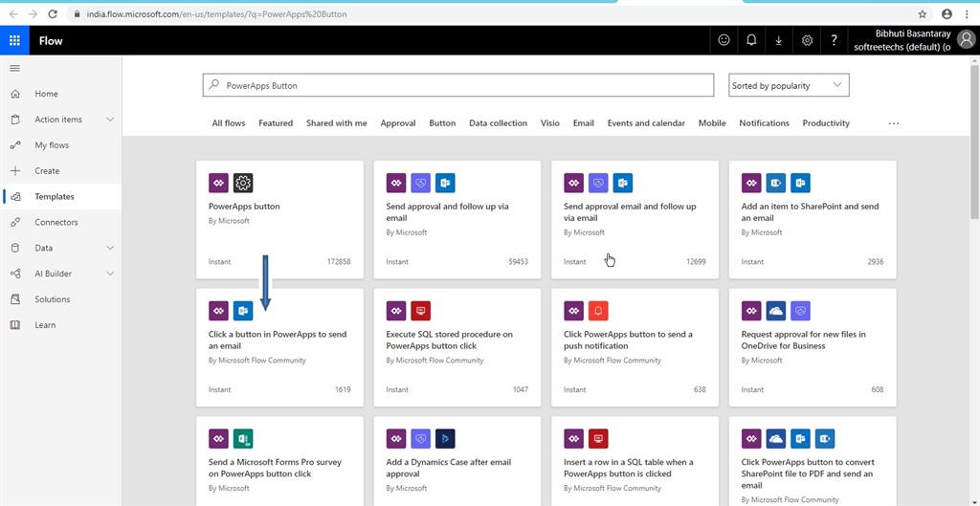
Task: Open the app launcher waffle icon
Action: pos(14,40)
